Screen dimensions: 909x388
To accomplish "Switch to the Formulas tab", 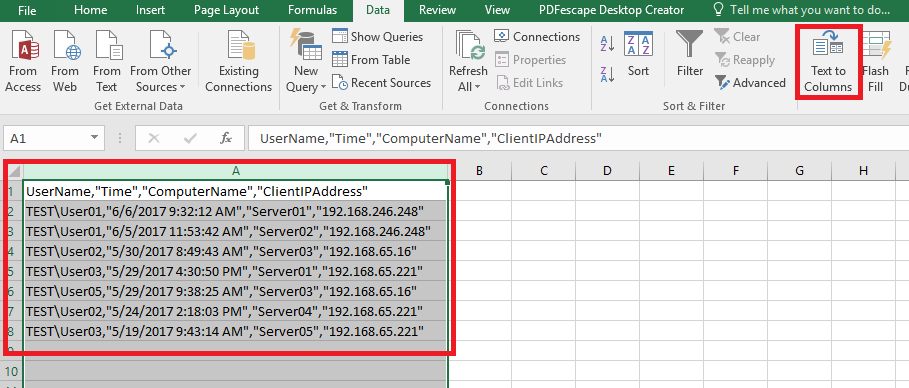I will click(x=312, y=10).
